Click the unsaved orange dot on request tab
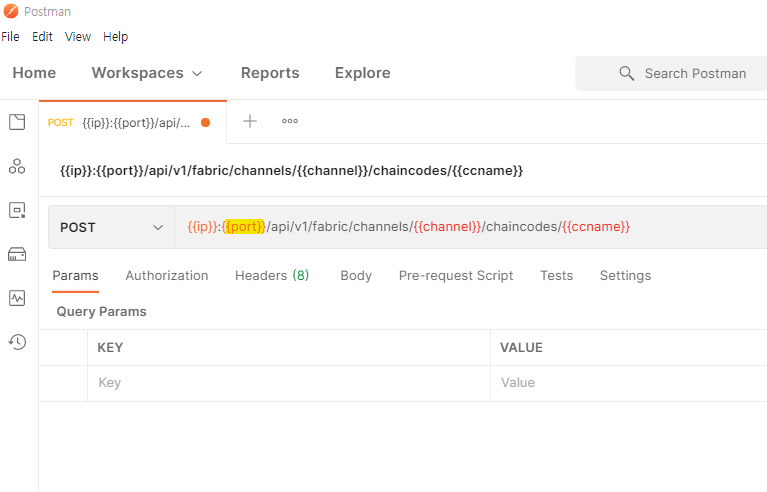The height and width of the screenshot is (492, 767). tap(205, 122)
